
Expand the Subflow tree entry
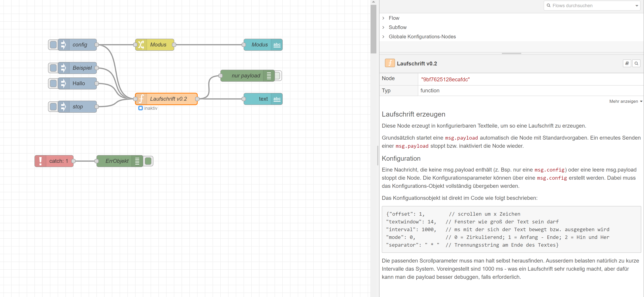[383, 27]
